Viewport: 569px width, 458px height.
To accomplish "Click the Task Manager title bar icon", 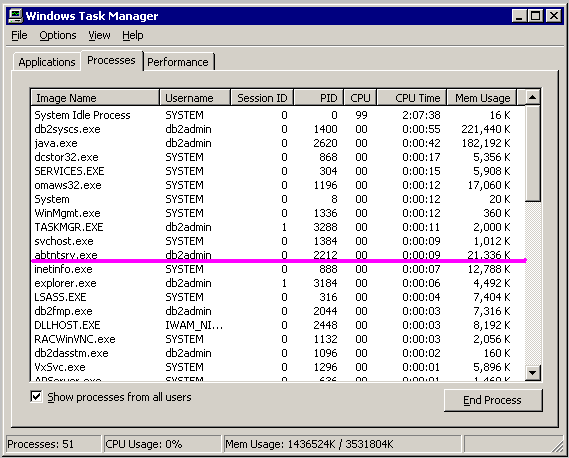I will (x=16, y=16).
